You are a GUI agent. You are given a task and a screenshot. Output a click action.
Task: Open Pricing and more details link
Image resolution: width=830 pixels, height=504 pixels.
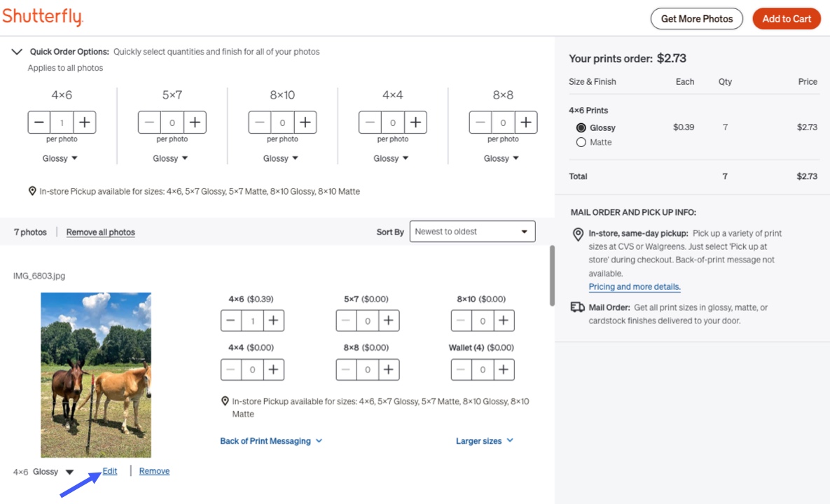[635, 286]
